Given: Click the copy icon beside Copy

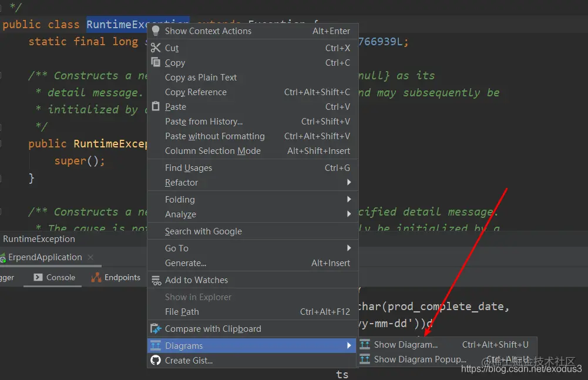Looking at the screenshot, I should [156, 62].
